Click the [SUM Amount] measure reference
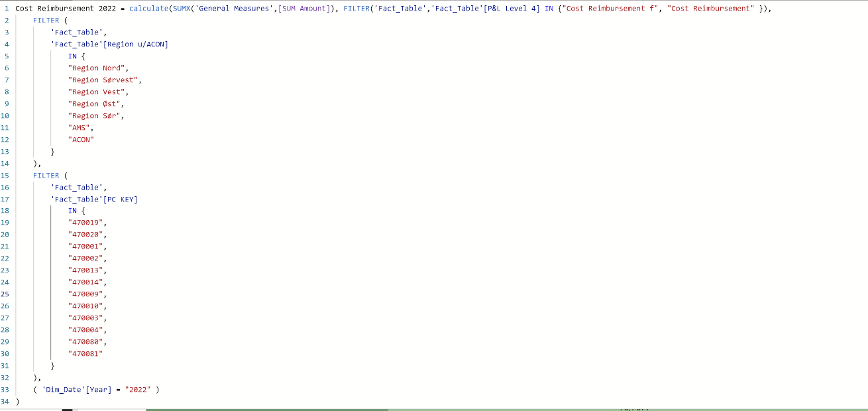Screen dimensions: 868x411 tap(303, 8)
